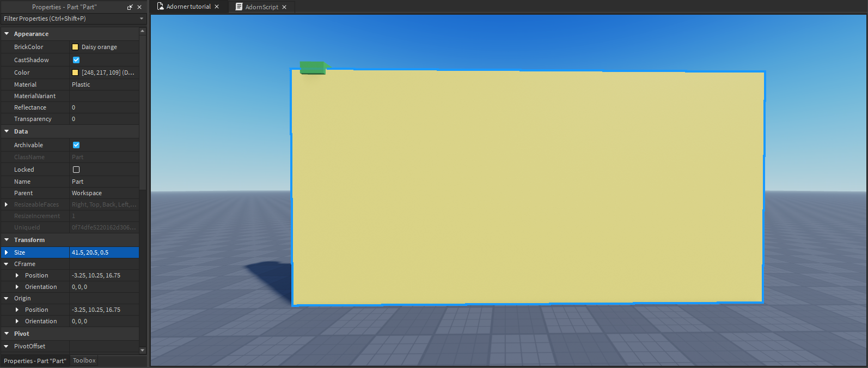Click the properties scrollbar up arrow
This screenshot has height=368, width=868.
[143, 31]
